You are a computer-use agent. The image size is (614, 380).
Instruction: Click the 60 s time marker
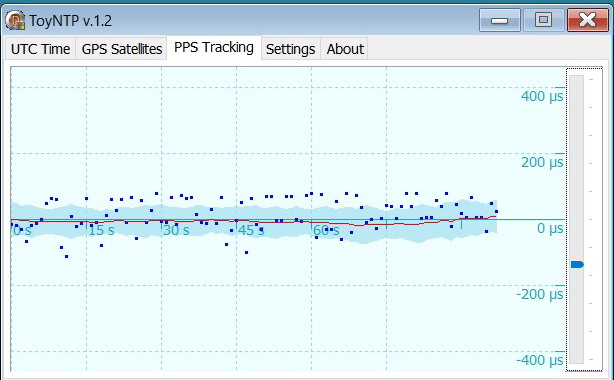pos(326,230)
